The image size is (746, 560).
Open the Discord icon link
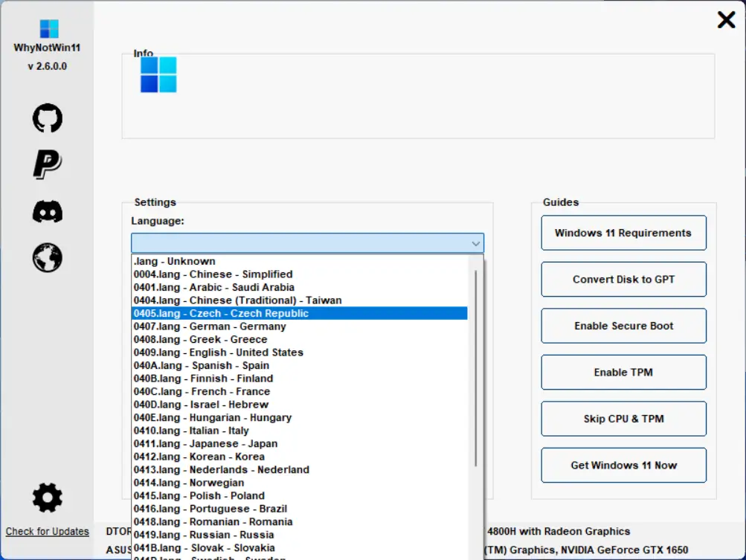48,211
